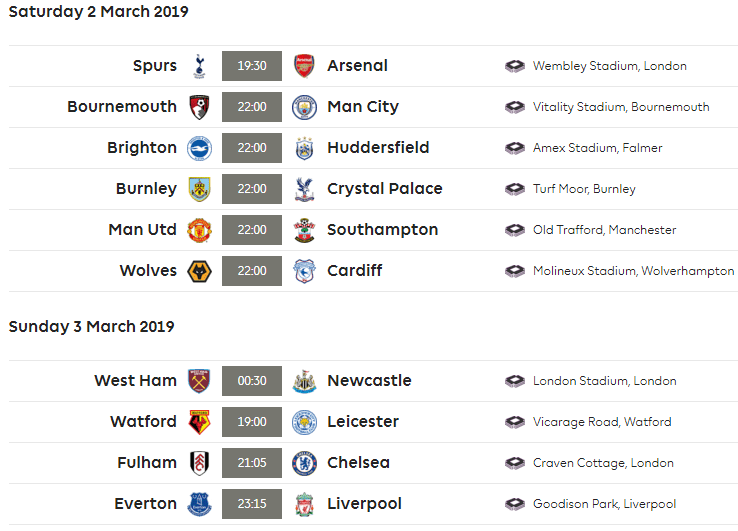Select the 23:15 Everton v Liverpool time
Screen dimensions: 738x531
tap(251, 504)
